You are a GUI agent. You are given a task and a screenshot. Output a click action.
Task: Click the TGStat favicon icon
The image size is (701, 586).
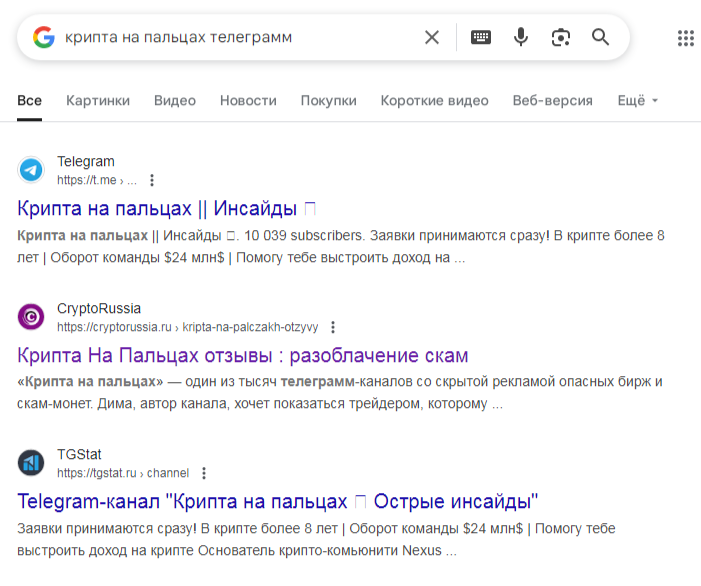coord(31,463)
